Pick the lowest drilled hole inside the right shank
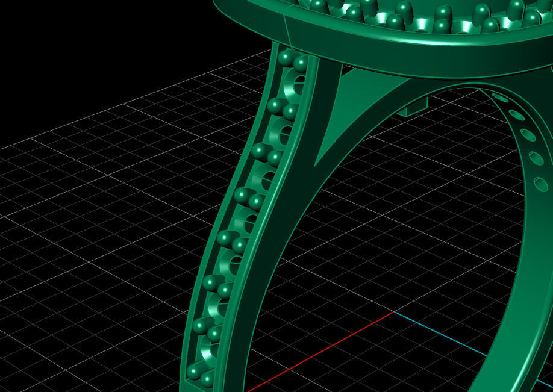Image resolution: width=553 pixels, height=392 pixels. pyautogui.click(x=541, y=184)
